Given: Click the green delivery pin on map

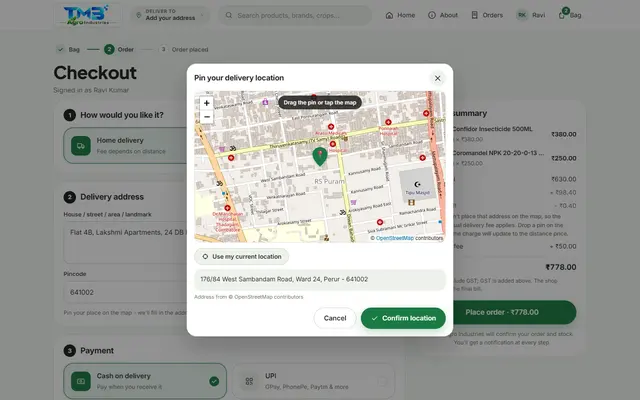Looking at the screenshot, I should [320, 157].
